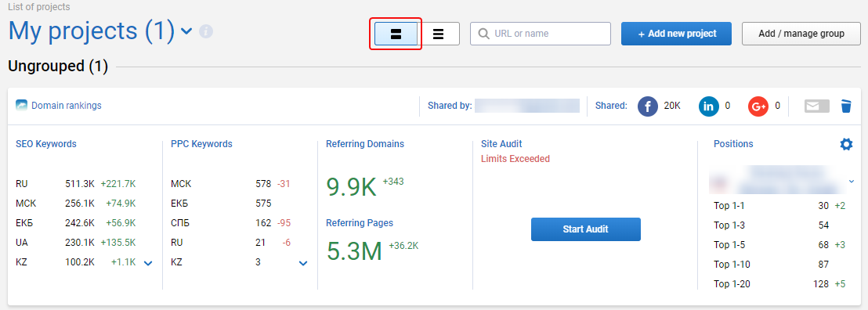Click the Ungrouped (1) group heading
This screenshot has width=868, height=310.
pyautogui.click(x=58, y=67)
